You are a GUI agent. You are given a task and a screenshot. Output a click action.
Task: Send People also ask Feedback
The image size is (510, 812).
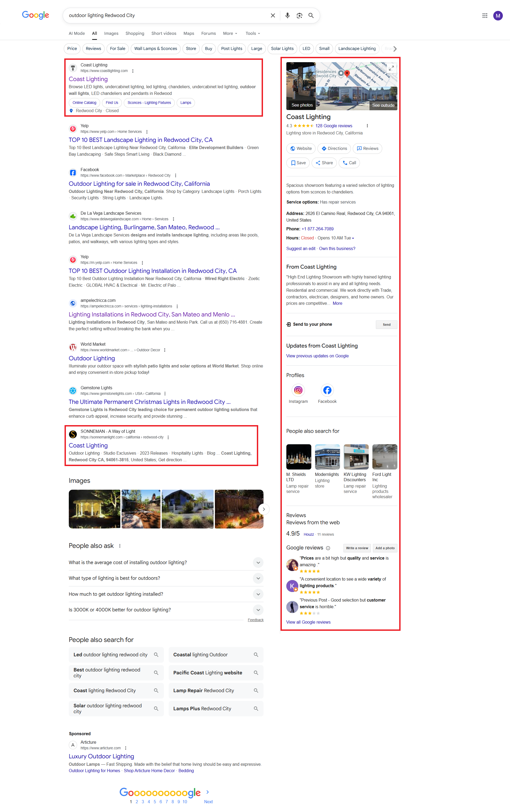256,620
